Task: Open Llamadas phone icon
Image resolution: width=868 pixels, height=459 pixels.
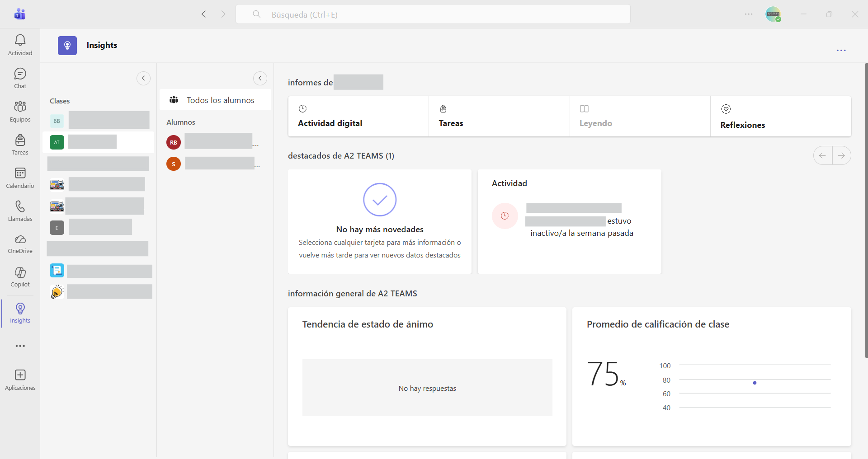Action: (20, 211)
